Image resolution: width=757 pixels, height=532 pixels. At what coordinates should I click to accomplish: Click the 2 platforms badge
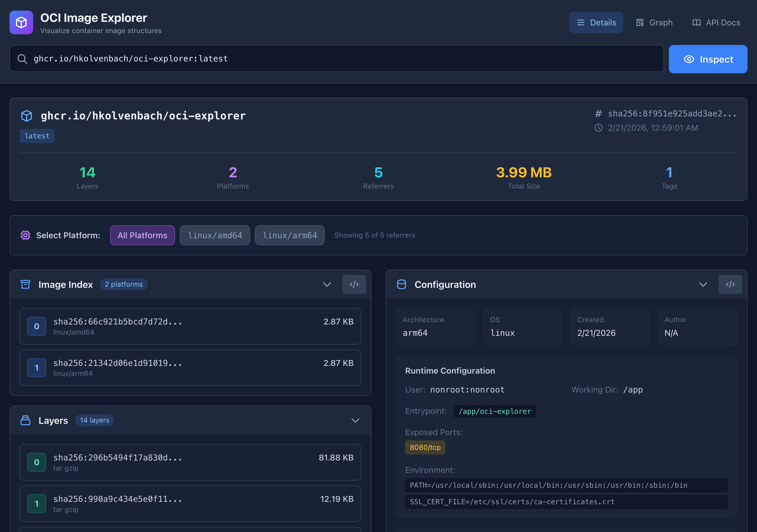(x=124, y=284)
